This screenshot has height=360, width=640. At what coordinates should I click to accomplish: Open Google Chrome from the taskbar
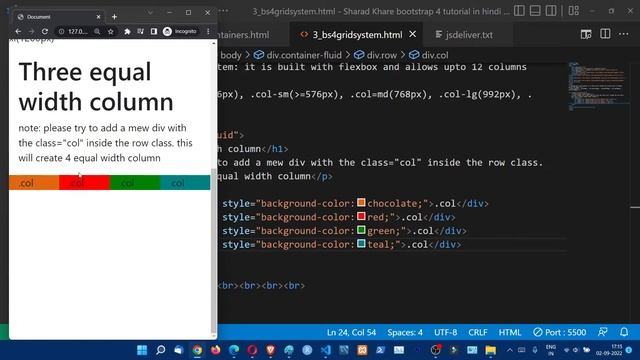pyautogui.click(x=197, y=350)
